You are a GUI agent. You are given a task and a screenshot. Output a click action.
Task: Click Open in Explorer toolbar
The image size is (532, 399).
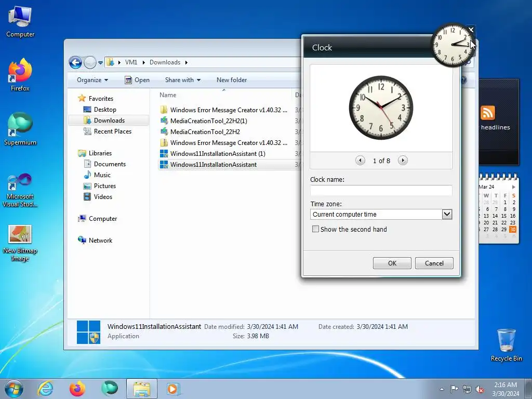tap(137, 80)
